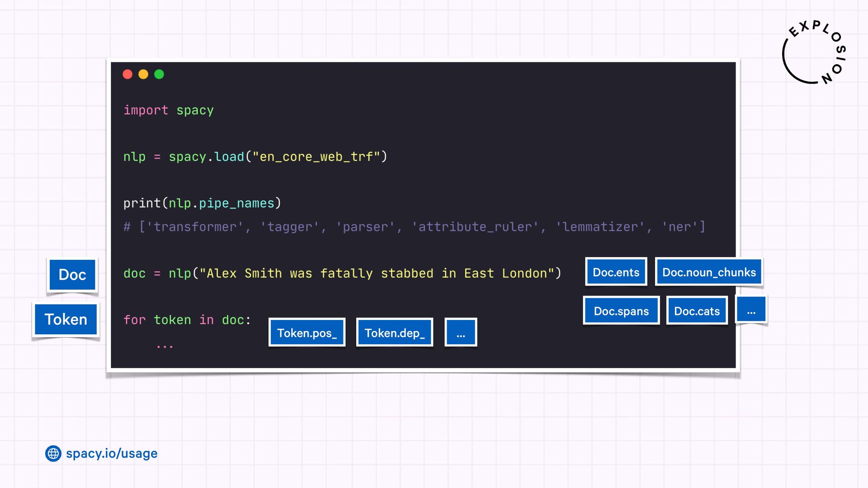Viewport: 868px width, 488px height.
Task: Click the print(nlp.pipe_names) line
Action: (x=202, y=203)
